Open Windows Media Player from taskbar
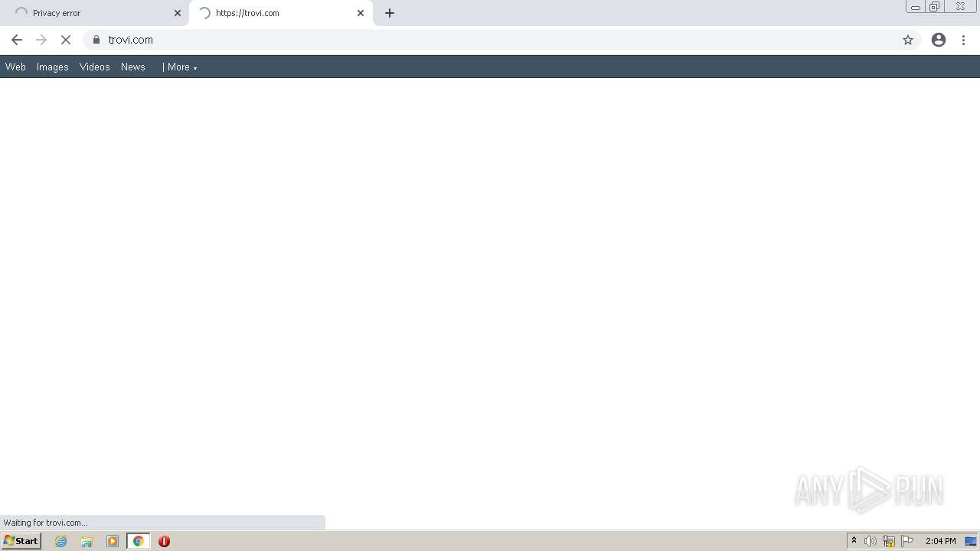980x551 pixels. click(113, 541)
